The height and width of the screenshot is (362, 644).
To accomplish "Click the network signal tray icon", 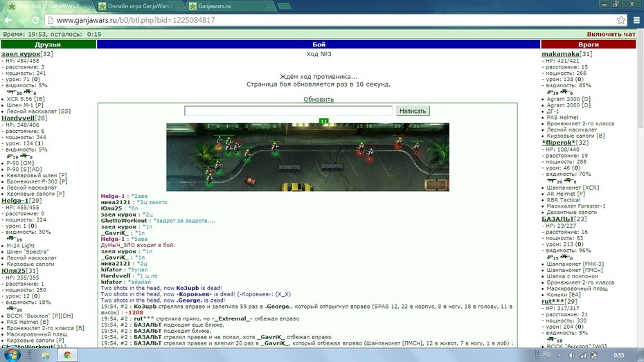I will click(x=582, y=356).
